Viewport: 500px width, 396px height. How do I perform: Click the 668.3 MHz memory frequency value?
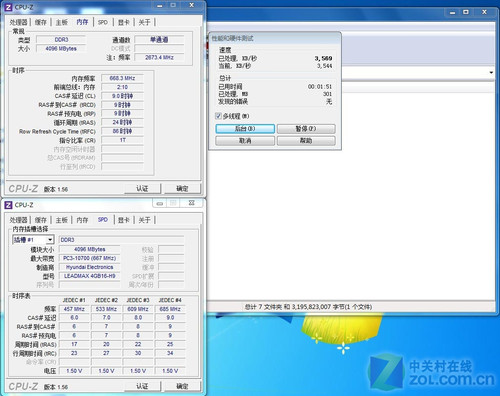tap(122, 78)
